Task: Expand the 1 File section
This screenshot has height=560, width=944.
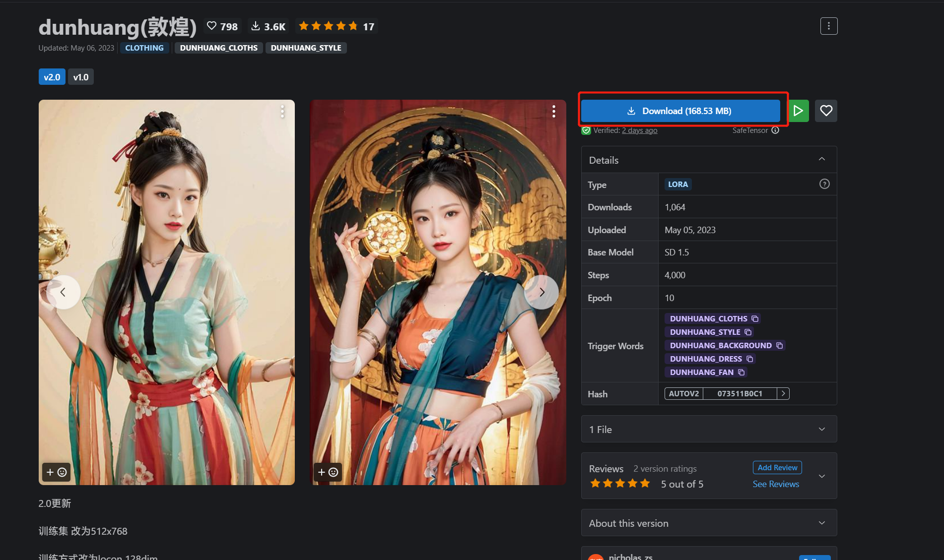Action: [x=822, y=429]
